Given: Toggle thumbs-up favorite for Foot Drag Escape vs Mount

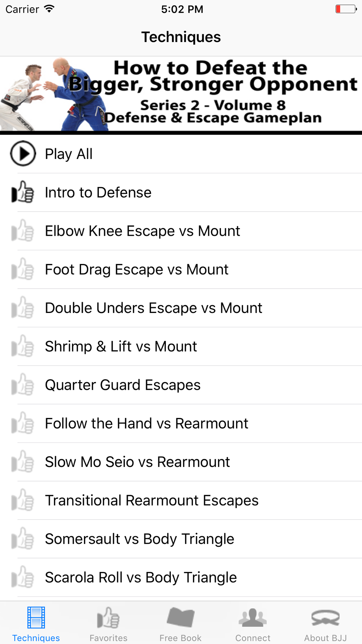Looking at the screenshot, I should 22,269.
